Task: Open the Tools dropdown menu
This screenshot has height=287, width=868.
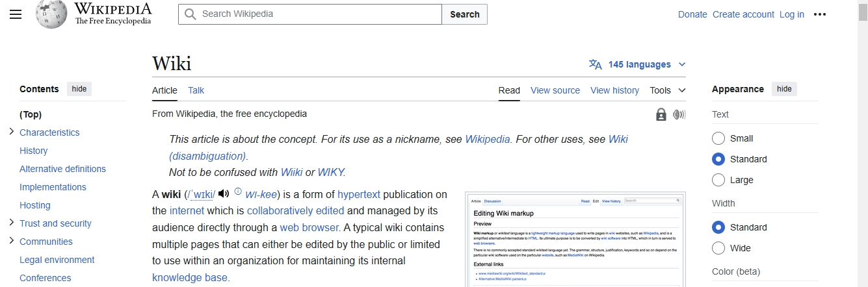Action: tap(668, 90)
